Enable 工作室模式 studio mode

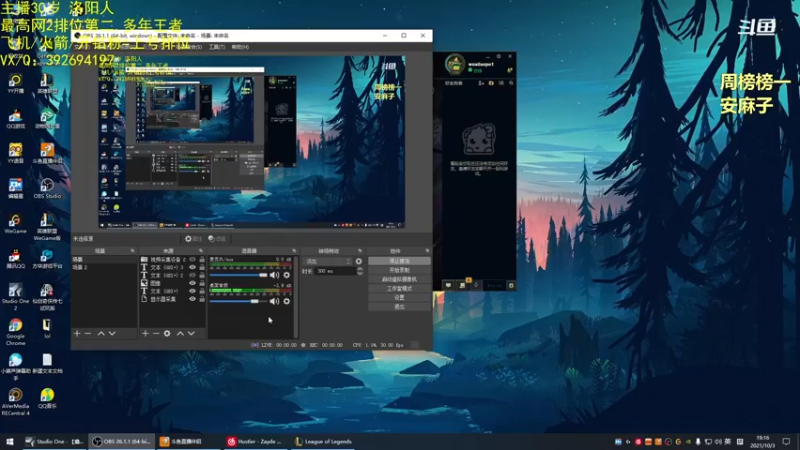pyautogui.click(x=399, y=289)
